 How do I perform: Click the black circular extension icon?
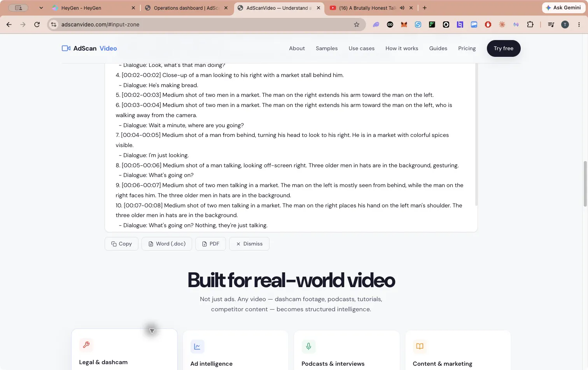[390, 25]
